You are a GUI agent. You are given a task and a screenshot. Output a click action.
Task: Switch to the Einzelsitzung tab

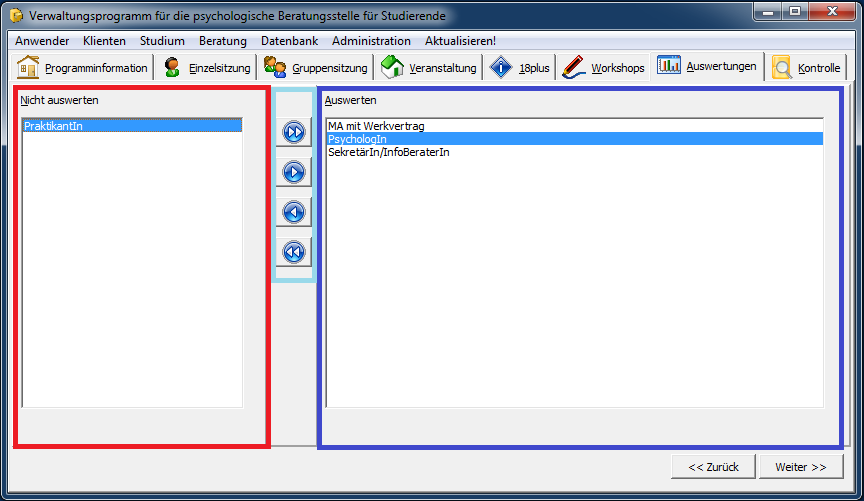point(207,68)
